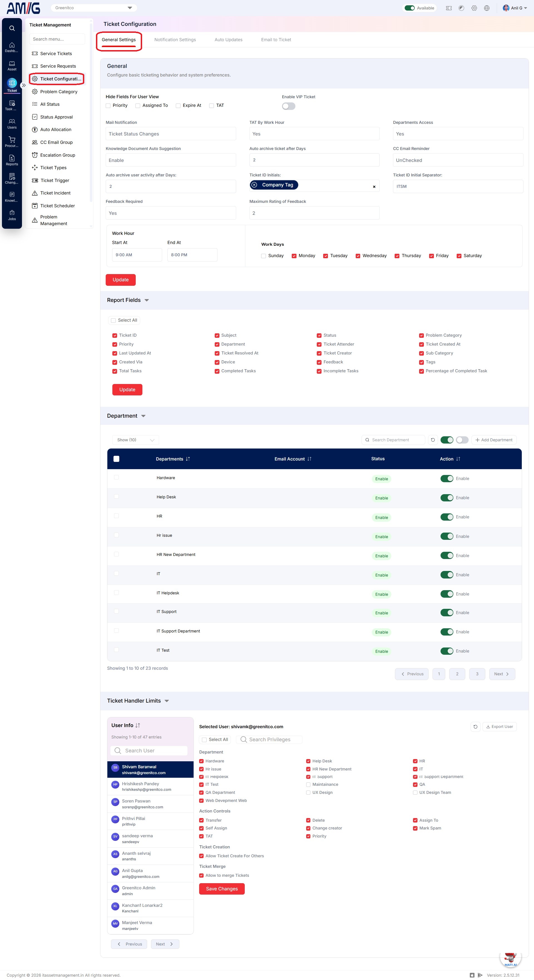The width and height of the screenshot is (534, 980).
Task: Click the globe language icon in header
Action: (x=486, y=8)
